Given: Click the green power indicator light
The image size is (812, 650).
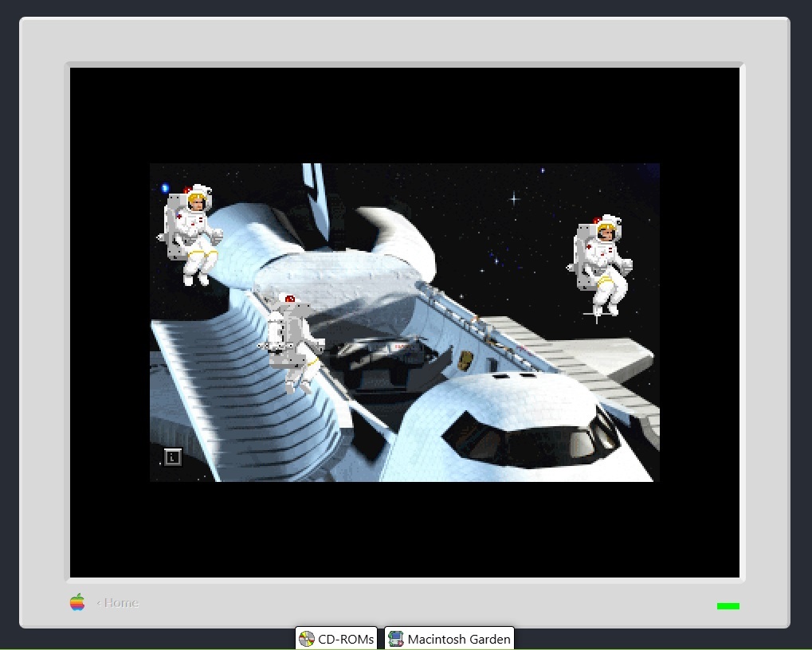Looking at the screenshot, I should 728,606.
